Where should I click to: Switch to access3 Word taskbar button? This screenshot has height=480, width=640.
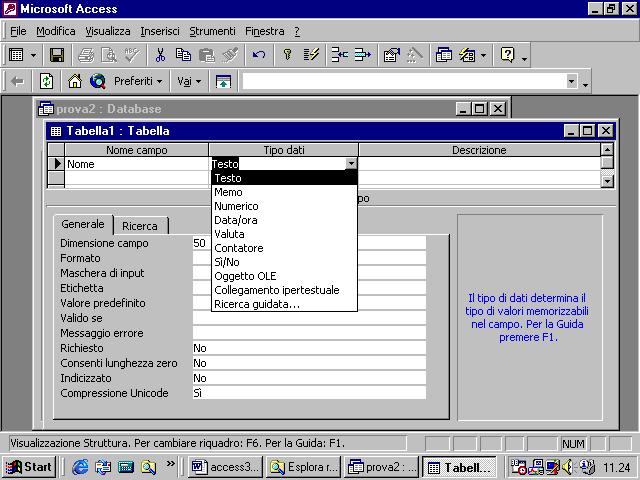[x=225, y=467]
